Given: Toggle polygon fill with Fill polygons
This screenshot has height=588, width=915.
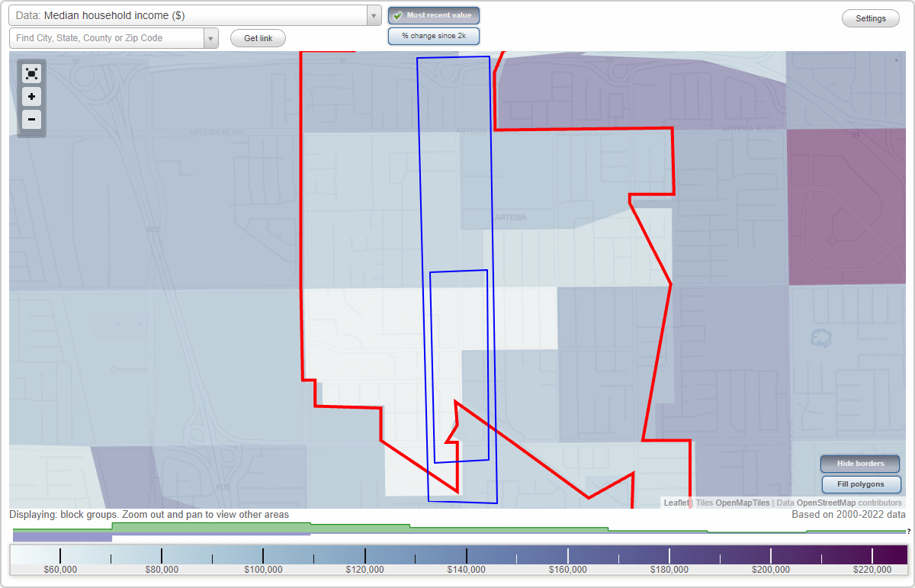Looking at the screenshot, I should tap(861, 484).
